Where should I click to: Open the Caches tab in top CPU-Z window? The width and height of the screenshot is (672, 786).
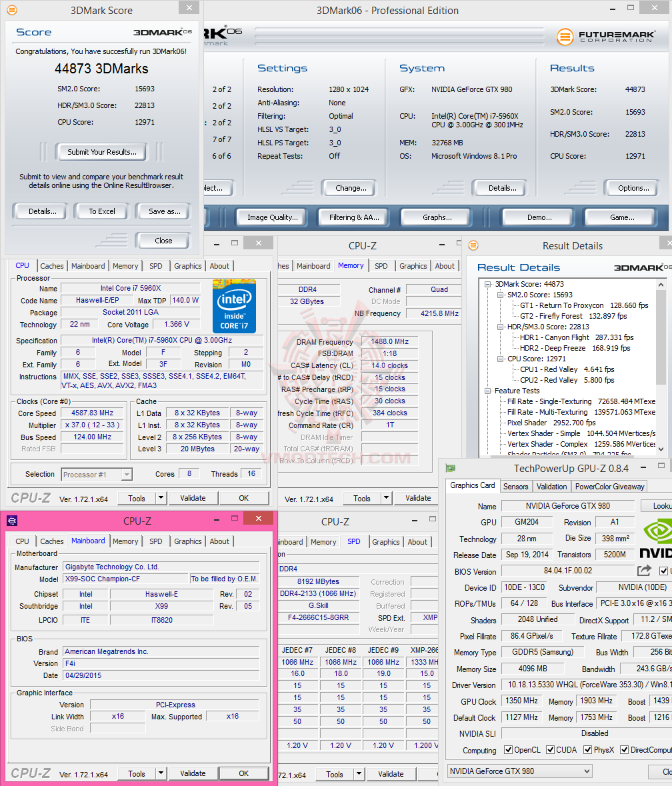pyautogui.click(x=51, y=266)
